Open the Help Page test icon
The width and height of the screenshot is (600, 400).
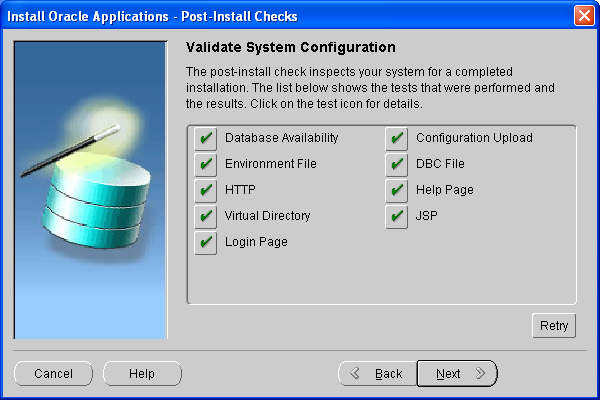pos(396,190)
